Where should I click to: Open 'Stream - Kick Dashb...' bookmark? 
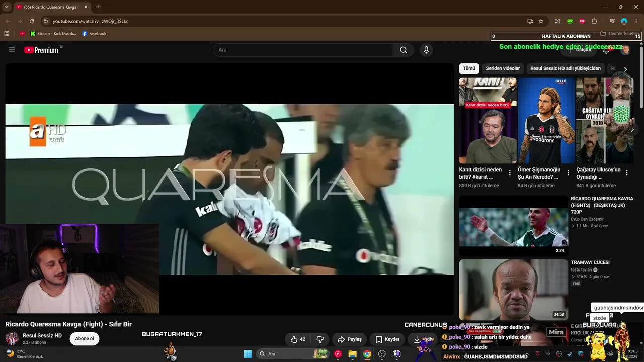pyautogui.click(x=53, y=34)
